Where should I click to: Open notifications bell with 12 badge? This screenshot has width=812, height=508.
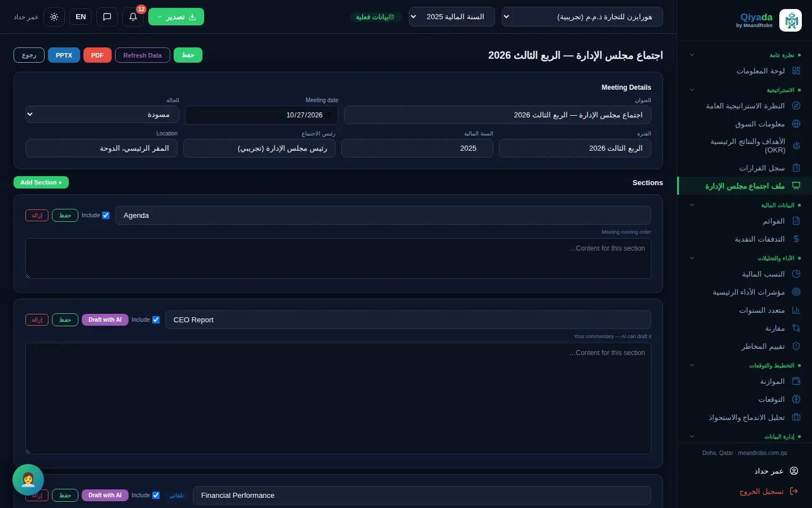point(133,17)
